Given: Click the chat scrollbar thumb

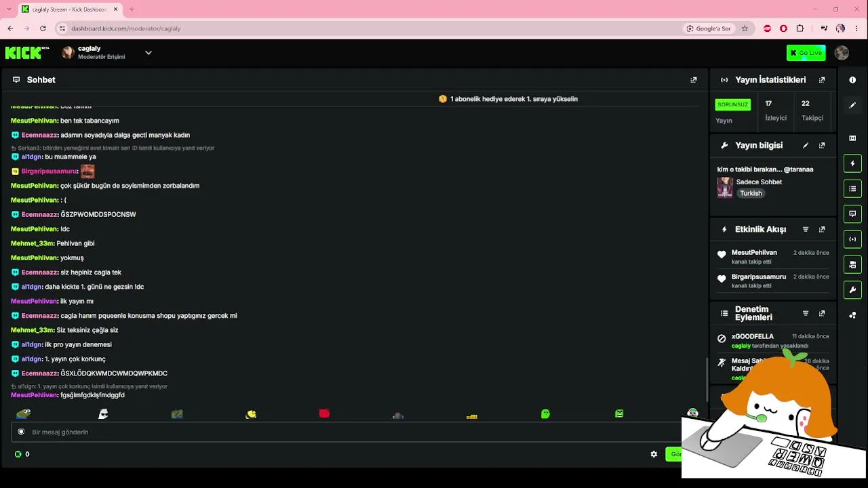Looking at the screenshot, I should [707, 380].
